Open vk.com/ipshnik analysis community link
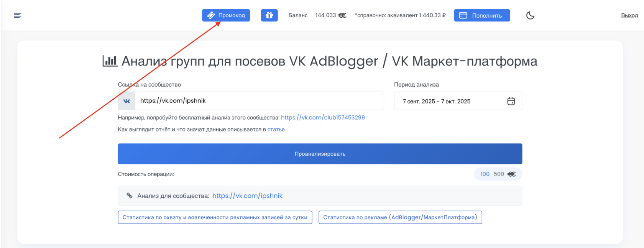Viewport: 644px width, 248px height. click(x=247, y=196)
